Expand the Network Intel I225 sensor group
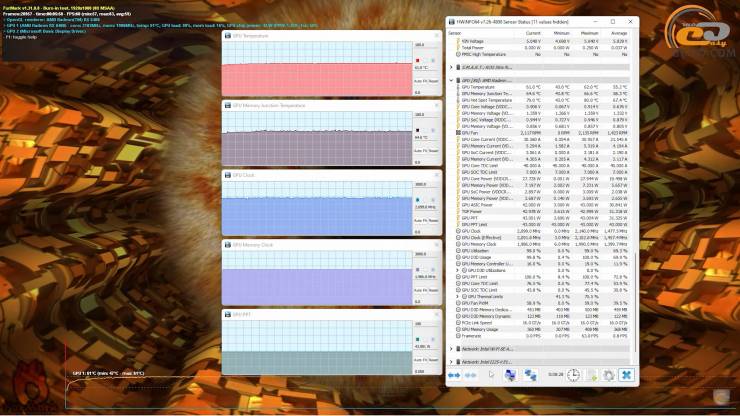The width and height of the screenshot is (740, 416). (x=451, y=362)
